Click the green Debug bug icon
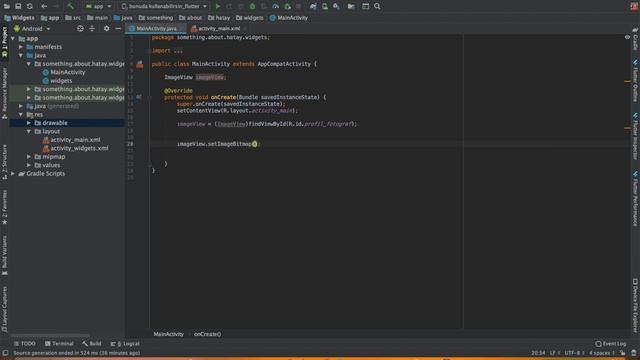This screenshot has width=640, height=360. [252, 6]
